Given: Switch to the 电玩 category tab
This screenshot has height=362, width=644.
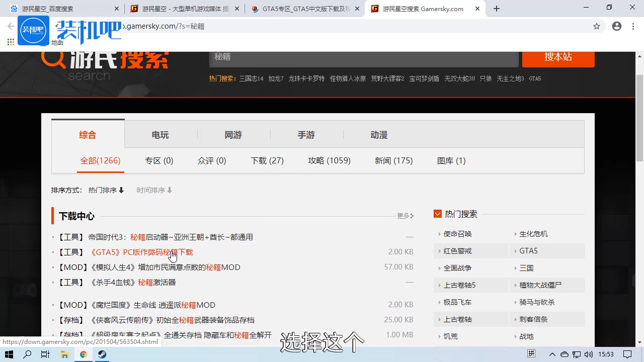Looking at the screenshot, I should click(160, 135).
